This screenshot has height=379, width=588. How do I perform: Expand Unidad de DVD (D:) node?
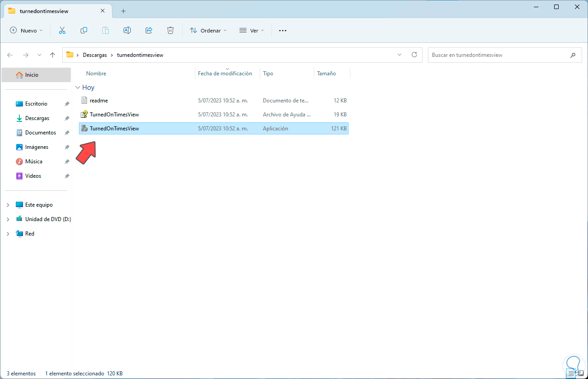tap(8, 219)
